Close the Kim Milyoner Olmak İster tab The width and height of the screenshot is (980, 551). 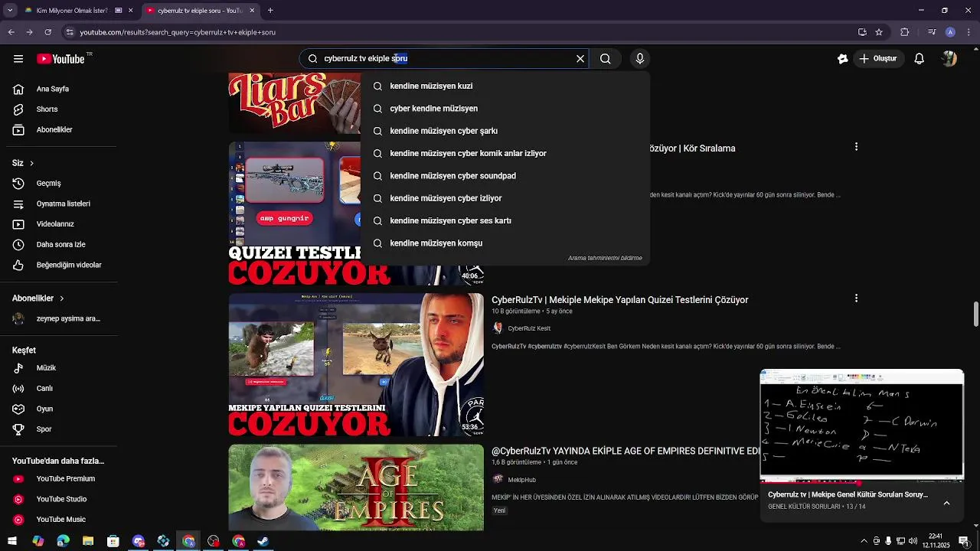click(131, 11)
